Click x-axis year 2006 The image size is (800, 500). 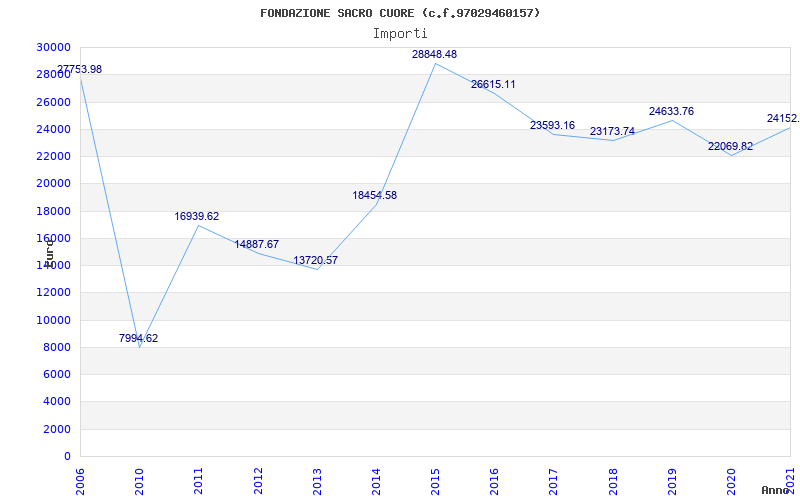tap(81, 481)
